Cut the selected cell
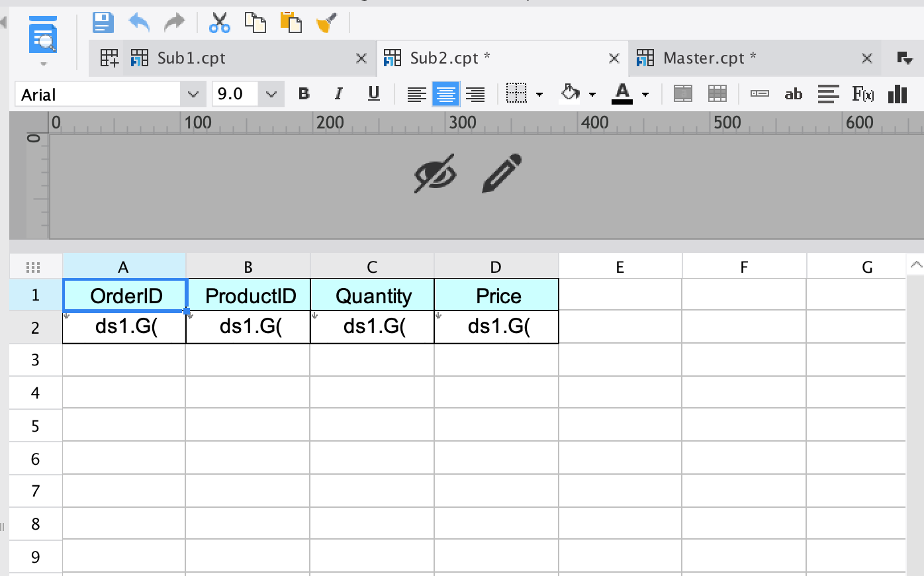The width and height of the screenshot is (924, 576). coord(219,22)
